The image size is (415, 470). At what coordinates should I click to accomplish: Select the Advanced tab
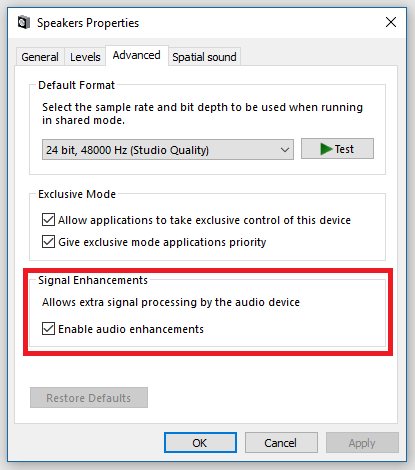click(x=137, y=55)
